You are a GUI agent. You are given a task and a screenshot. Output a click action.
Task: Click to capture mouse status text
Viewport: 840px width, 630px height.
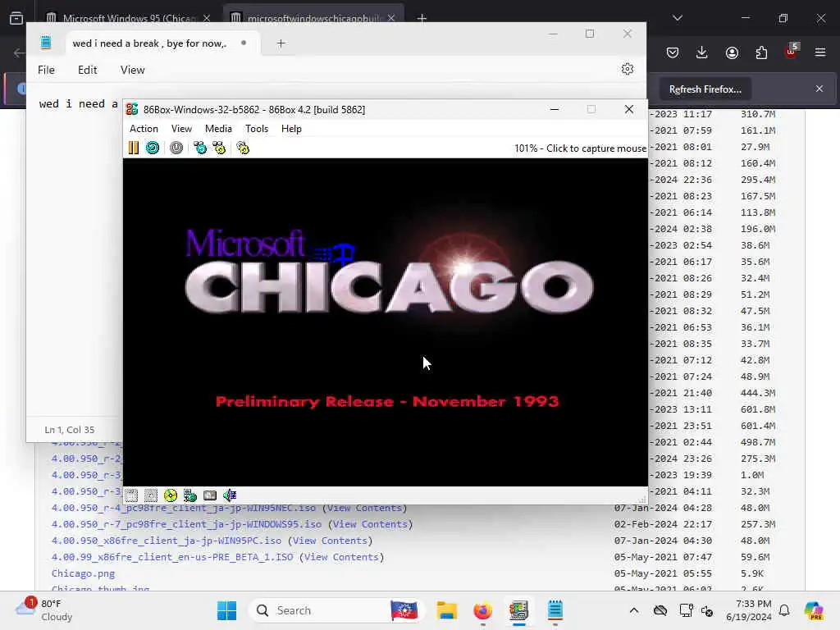pos(580,148)
